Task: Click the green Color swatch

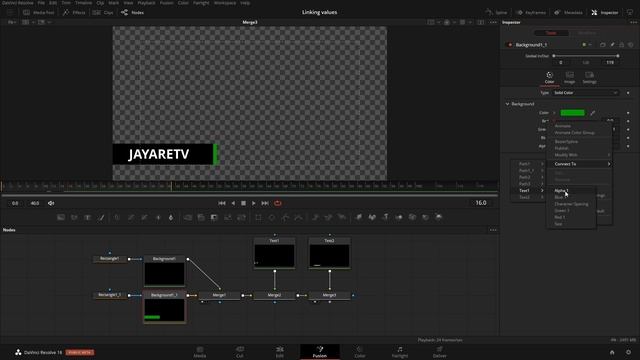Action: tap(572, 113)
